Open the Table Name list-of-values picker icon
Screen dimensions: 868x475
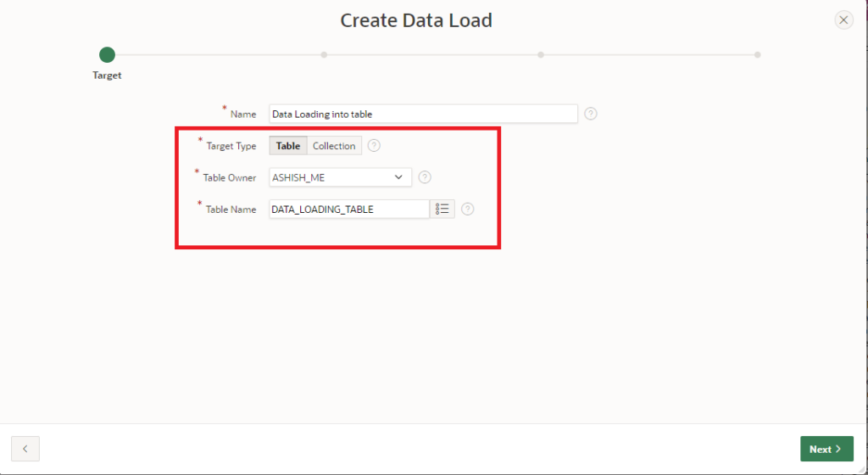pyautogui.click(x=442, y=209)
